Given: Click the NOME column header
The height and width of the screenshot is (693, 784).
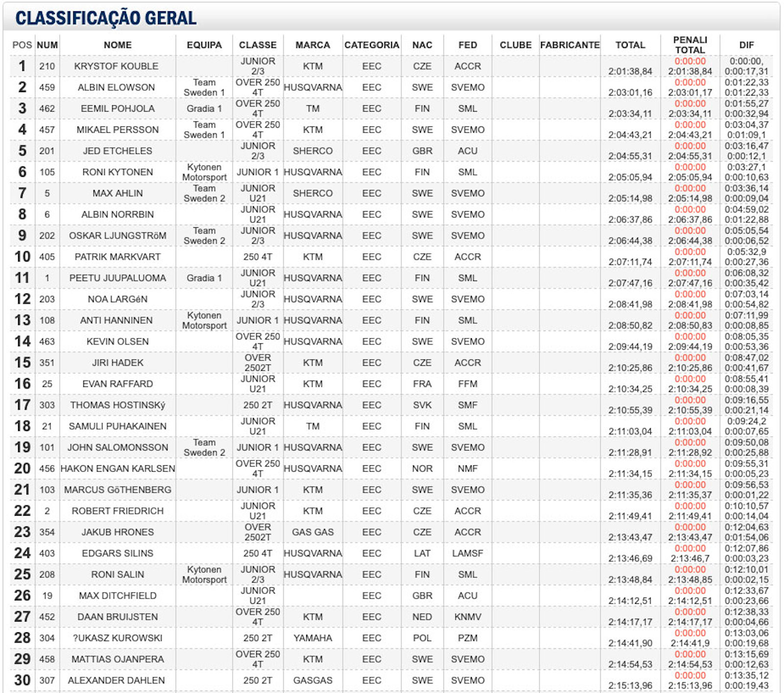Looking at the screenshot, I should pyautogui.click(x=118, y=45).
